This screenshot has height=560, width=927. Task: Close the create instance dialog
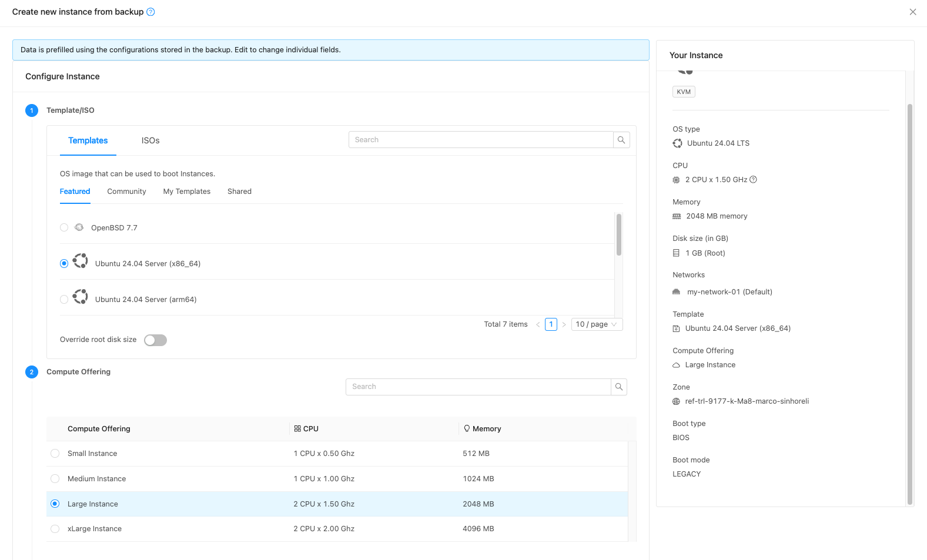[913, 12]
